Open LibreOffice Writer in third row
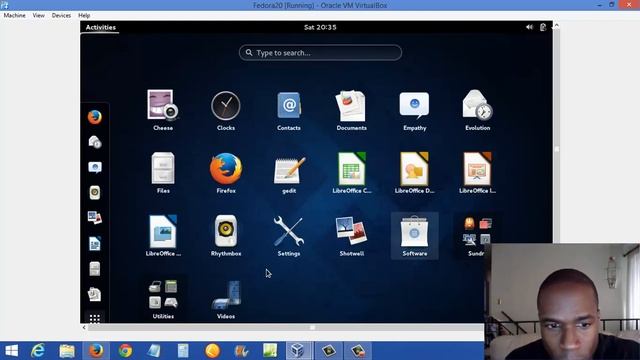The width and height of the screenshot is (640, 360). pos(163,236)
